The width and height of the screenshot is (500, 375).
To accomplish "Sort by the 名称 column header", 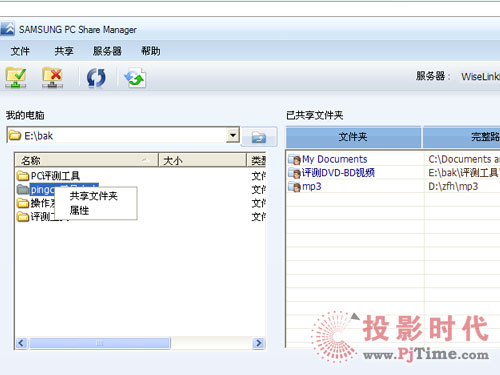I will [x=86, y=161].
